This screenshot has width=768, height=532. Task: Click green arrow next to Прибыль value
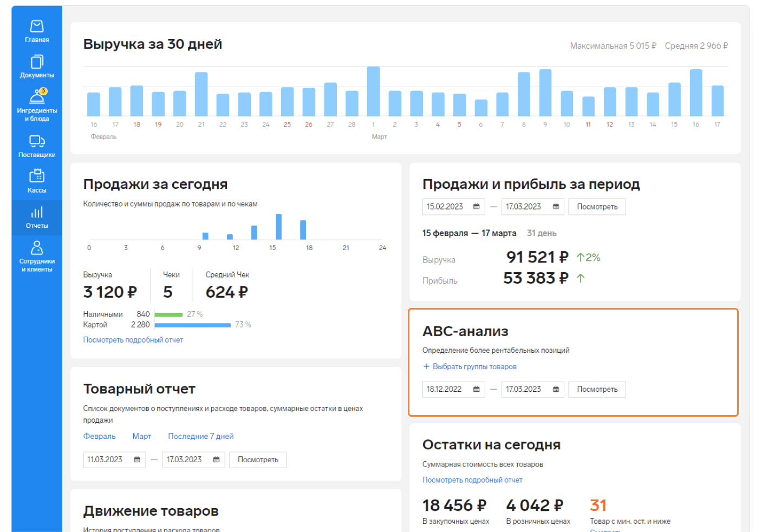click(x=581, y=278)
